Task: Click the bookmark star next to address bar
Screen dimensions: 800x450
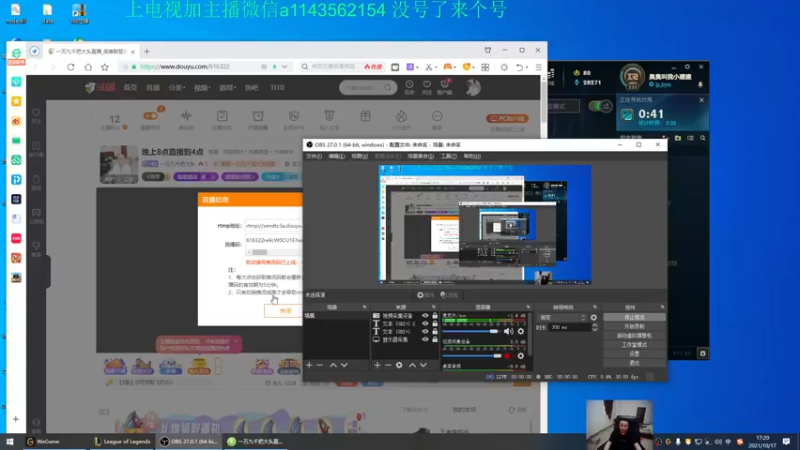Action: click(105, 67)
